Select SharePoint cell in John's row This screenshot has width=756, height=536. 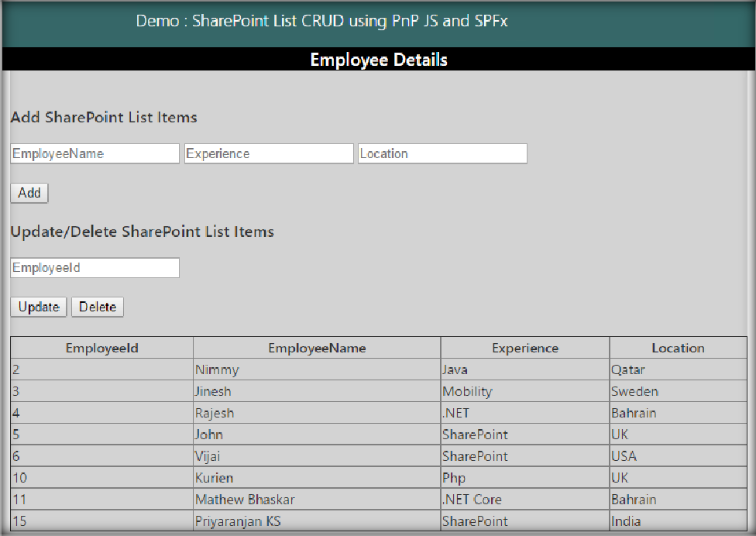tap(525, 435)
